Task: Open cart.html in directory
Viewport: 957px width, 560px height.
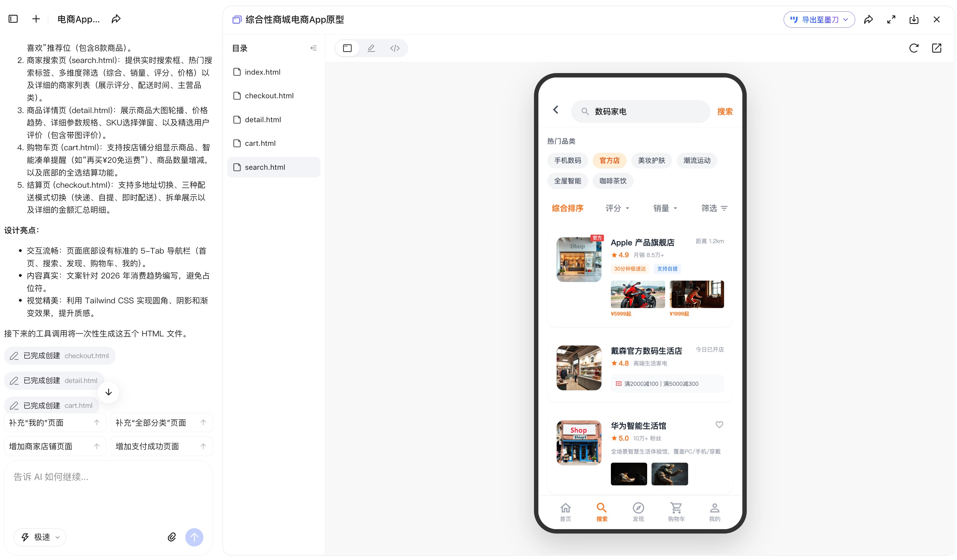Action: [274, 143]
